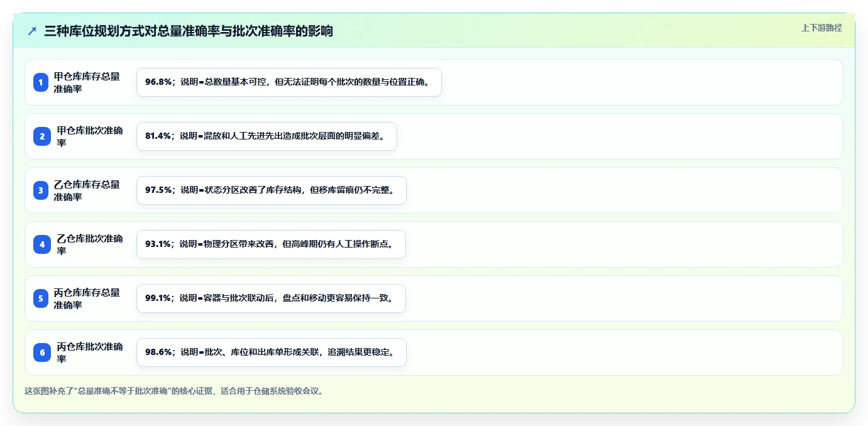Click the 乙仓库库存总量准确率 label
The image size is (868, 426).
[87, 190]
